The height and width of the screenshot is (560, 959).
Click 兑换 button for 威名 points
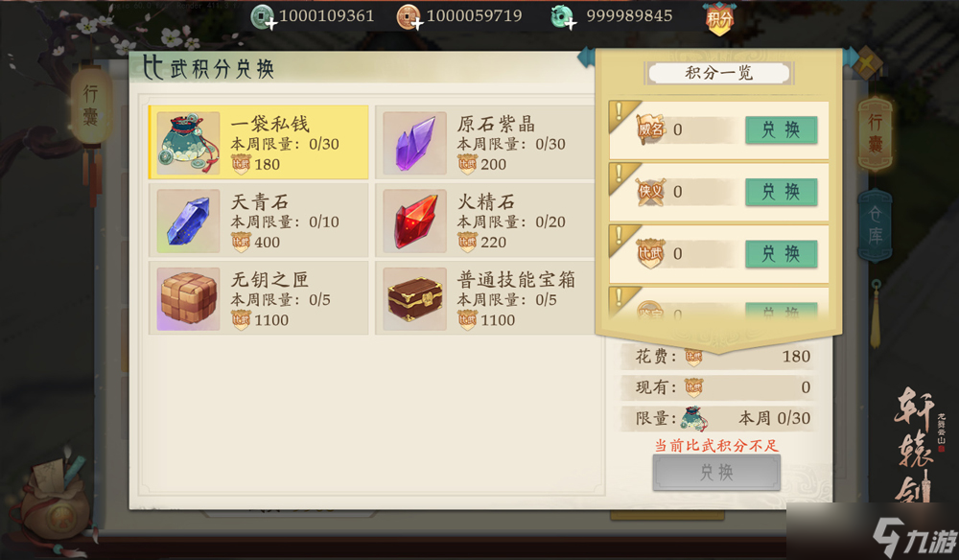pyautogui.click(x=781, y=129)
